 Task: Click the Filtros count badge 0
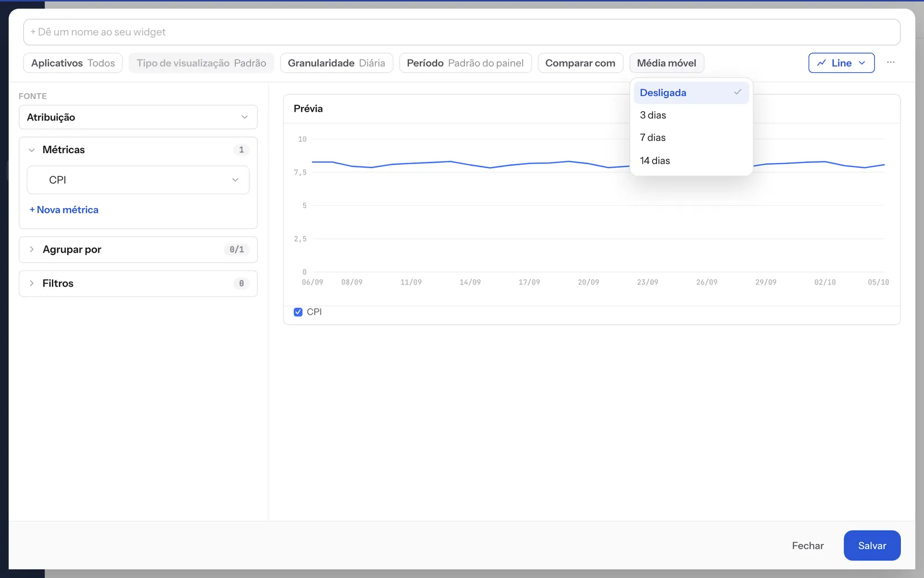241,283
